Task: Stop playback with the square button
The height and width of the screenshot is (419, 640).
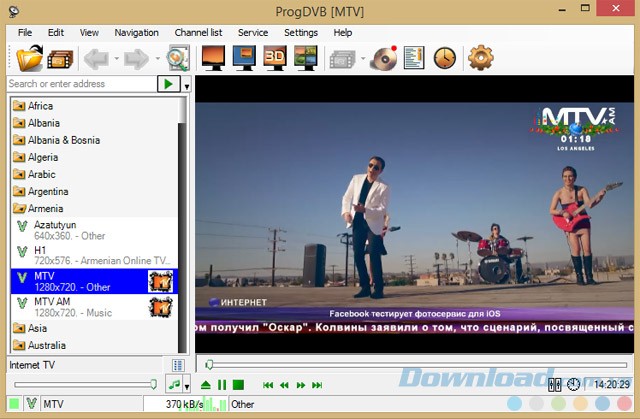Action: click(x=238, y=384)
